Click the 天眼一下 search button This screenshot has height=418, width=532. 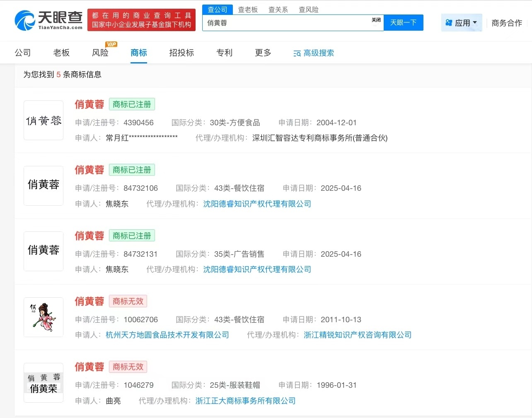404,23
